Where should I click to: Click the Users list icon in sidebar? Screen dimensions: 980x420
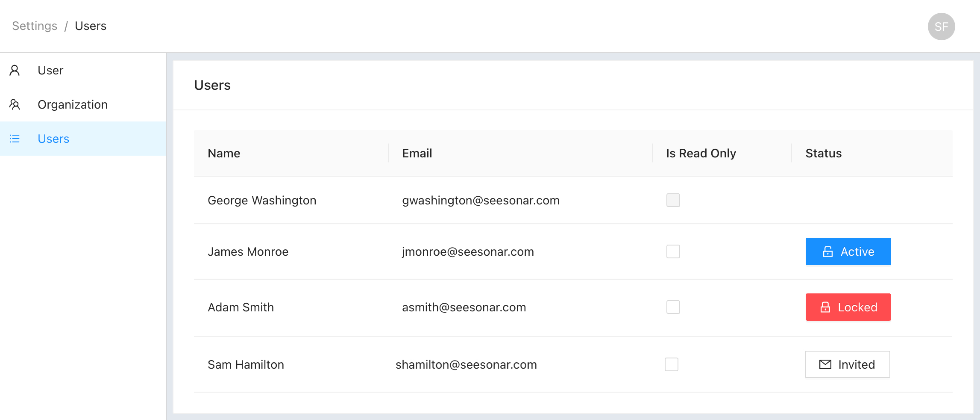coord(15,139)
